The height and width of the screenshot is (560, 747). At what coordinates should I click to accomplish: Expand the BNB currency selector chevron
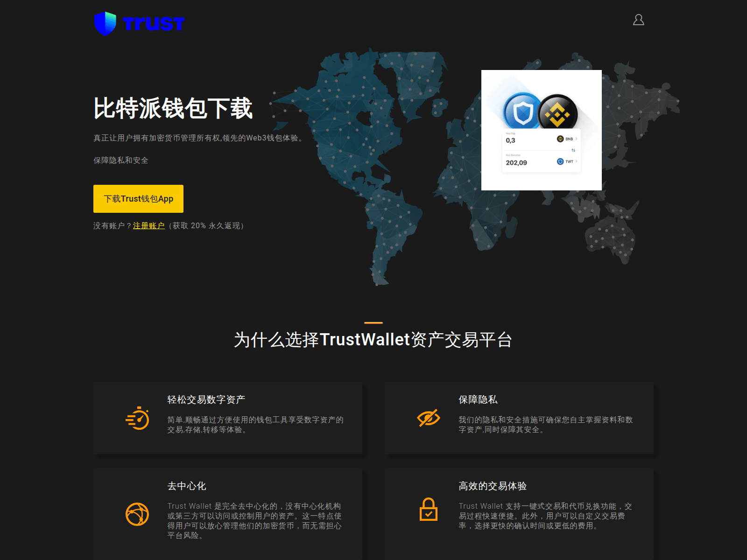[x=576, y=139]
